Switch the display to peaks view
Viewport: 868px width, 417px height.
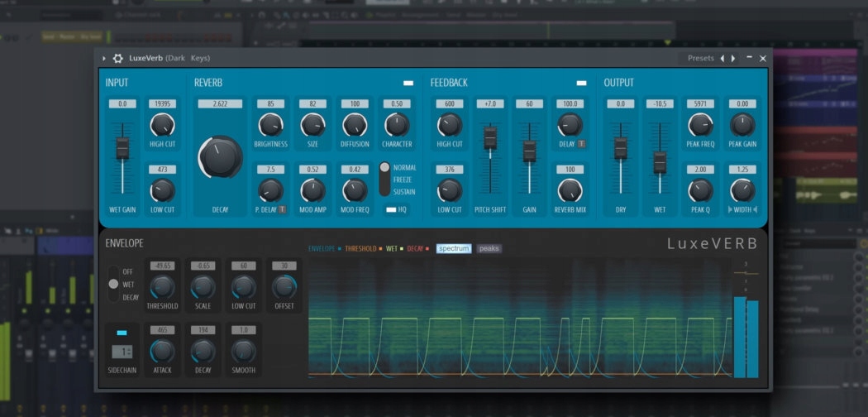489,249
